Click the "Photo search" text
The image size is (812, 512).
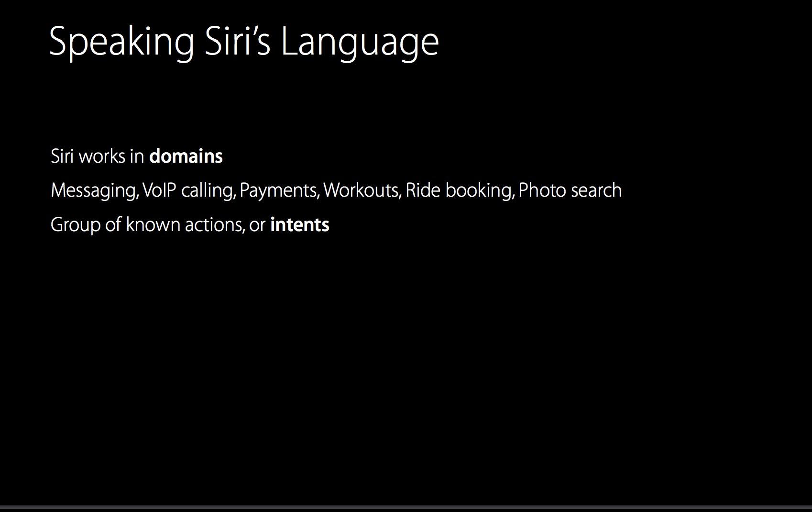(x=570, y=190)
